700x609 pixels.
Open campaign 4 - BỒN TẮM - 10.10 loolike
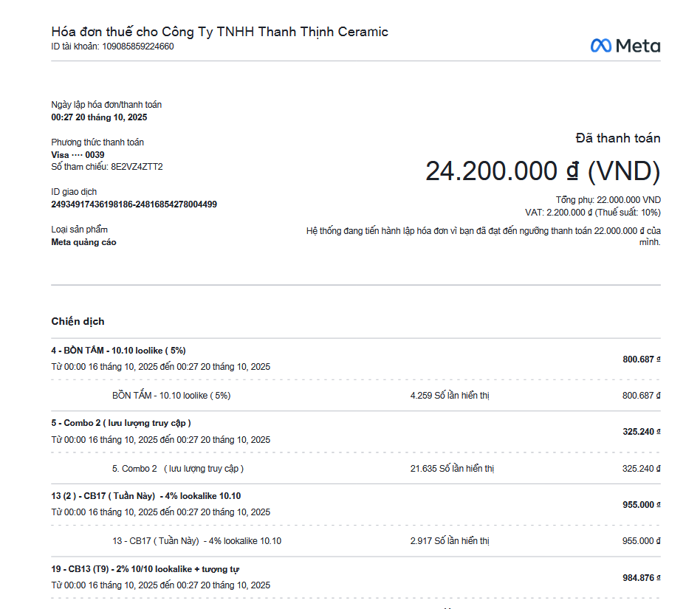point(113,351)
